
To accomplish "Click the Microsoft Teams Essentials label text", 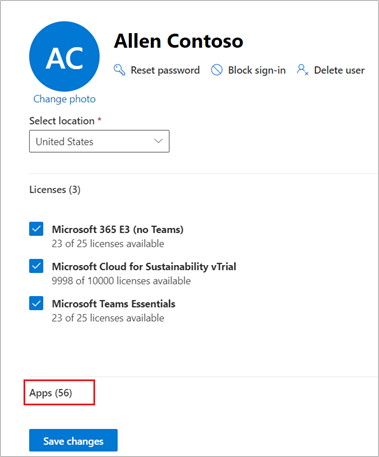I will (114, 304).
